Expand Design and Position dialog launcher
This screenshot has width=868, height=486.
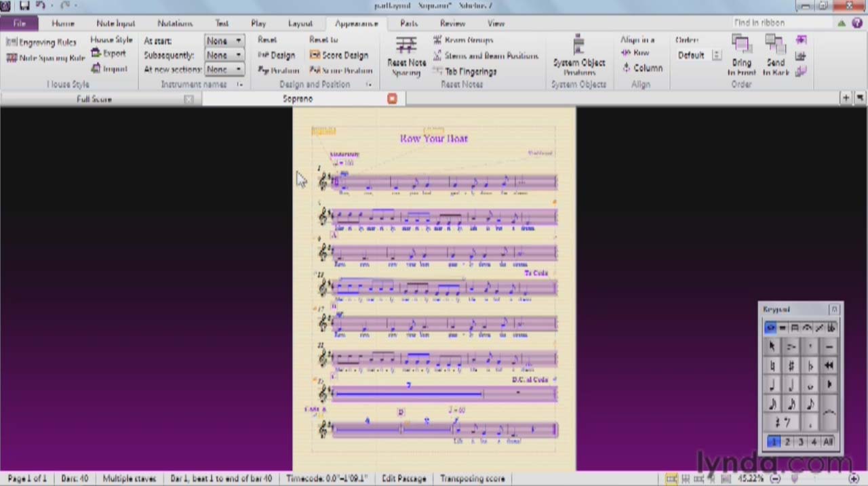pos(369,85)
